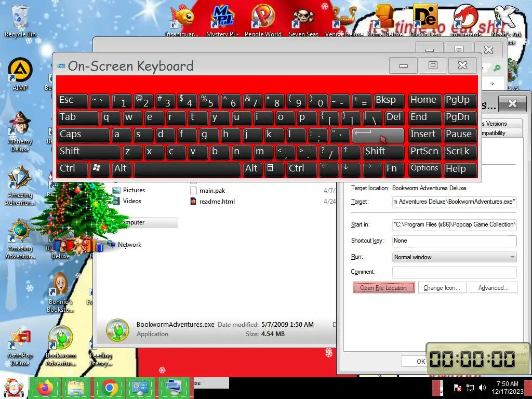Open Venice Deluxe desktop shortcut
Viewport: 532px width, 399px height.
click(x=344, y=20)
